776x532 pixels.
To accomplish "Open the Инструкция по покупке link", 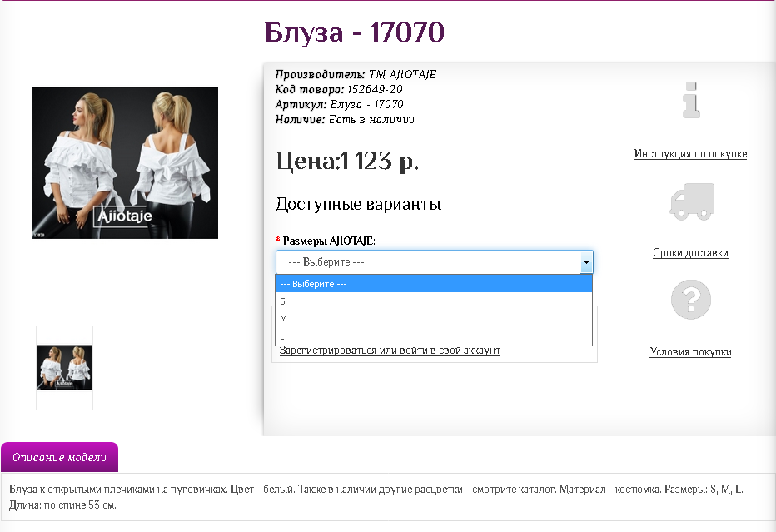I will 690,154.
